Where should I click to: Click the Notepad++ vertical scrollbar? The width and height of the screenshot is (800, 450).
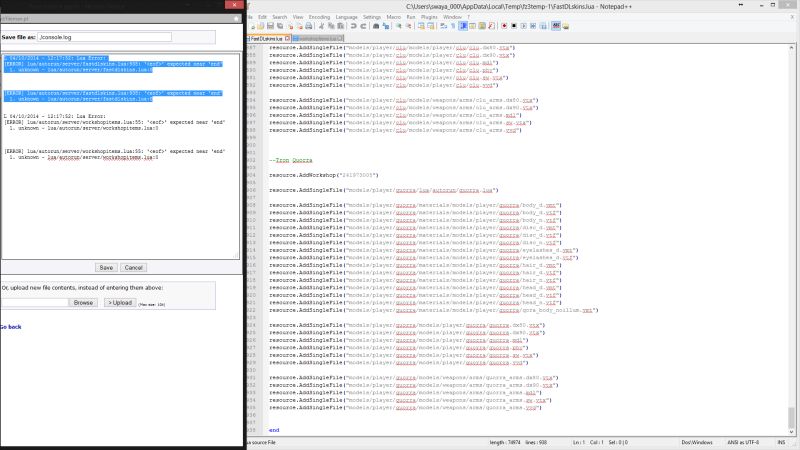pos(791,417)
